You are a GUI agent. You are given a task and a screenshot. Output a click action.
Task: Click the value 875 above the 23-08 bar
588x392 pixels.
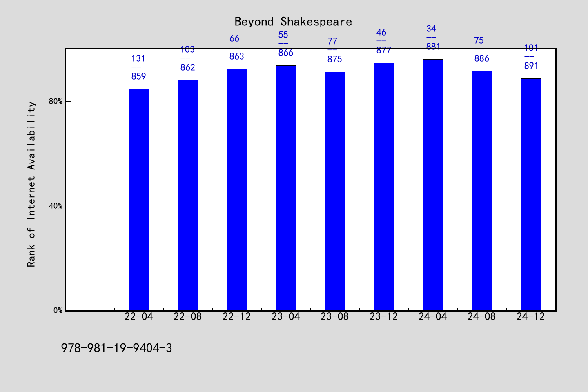335,59
